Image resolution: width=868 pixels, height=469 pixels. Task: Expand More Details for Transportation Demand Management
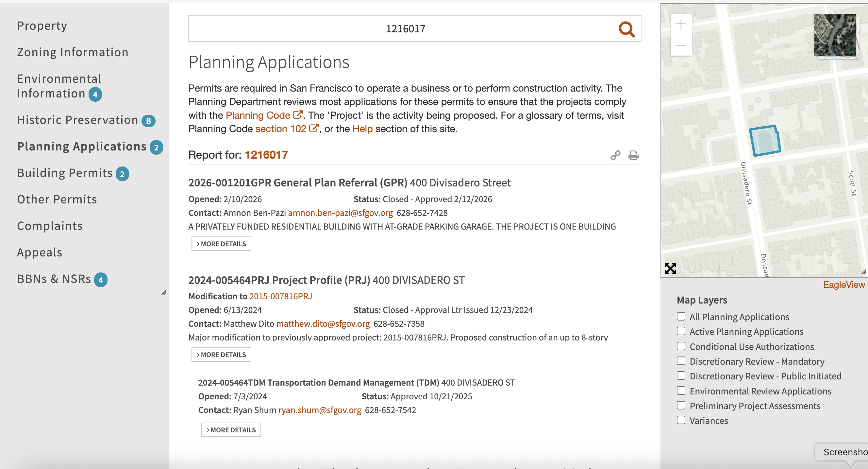pyautogui.click(x=231, y=430)
